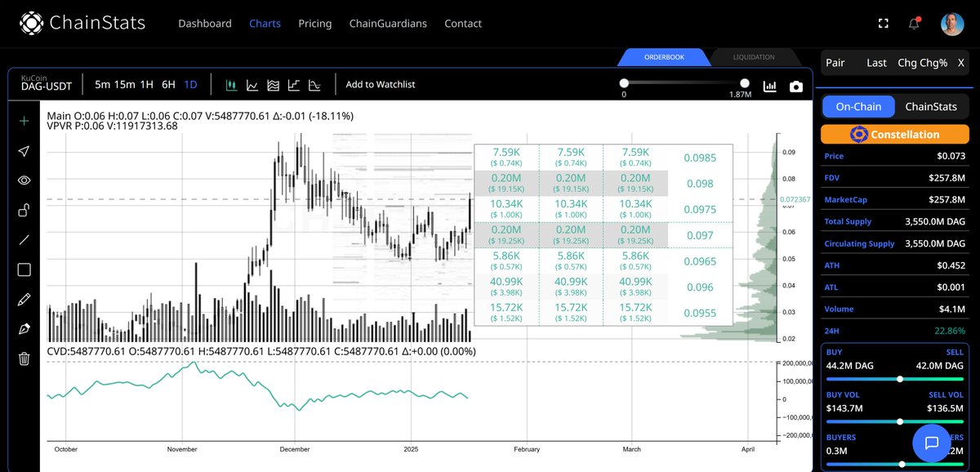This screenshot has height=472, width=980.
Task: Click the ChainStats logo icon
Action: coord(32,23)
